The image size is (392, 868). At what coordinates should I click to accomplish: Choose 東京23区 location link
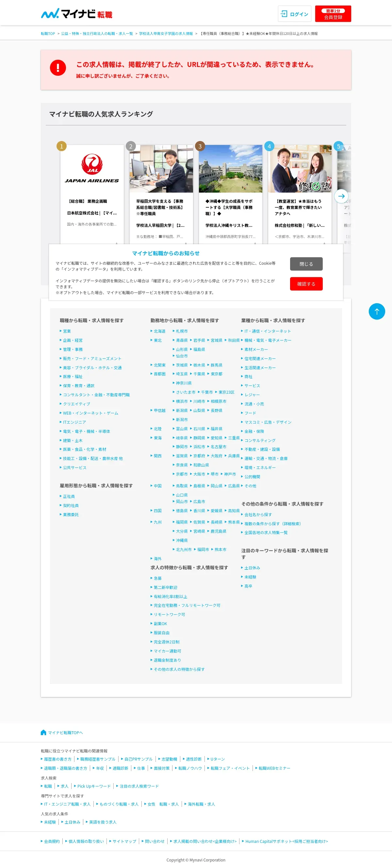[226, 392]
